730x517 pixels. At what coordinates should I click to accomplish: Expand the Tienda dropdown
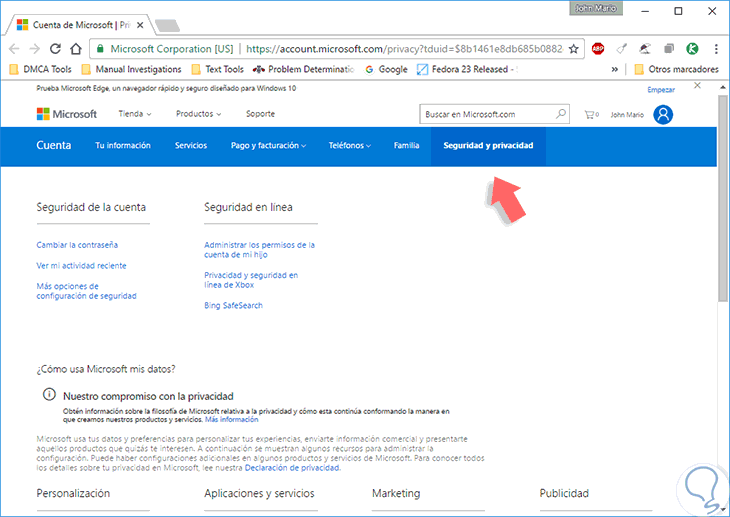tap(135, 114)
